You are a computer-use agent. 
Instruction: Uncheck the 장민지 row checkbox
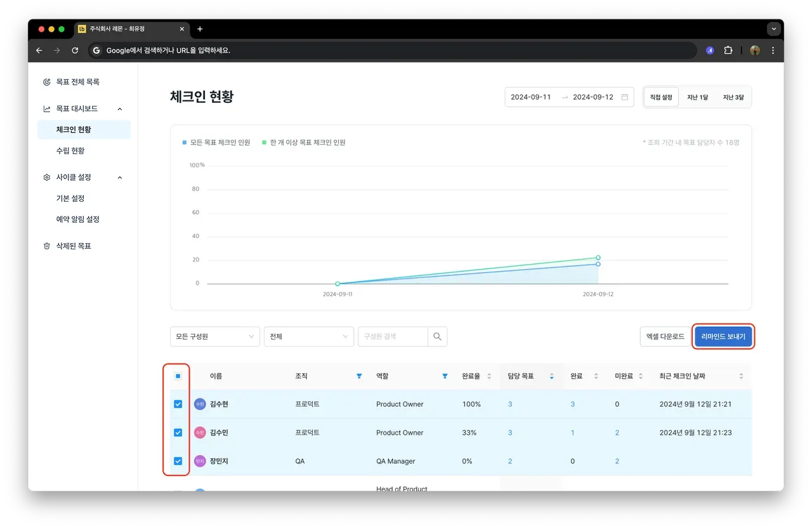pos(178,461)
